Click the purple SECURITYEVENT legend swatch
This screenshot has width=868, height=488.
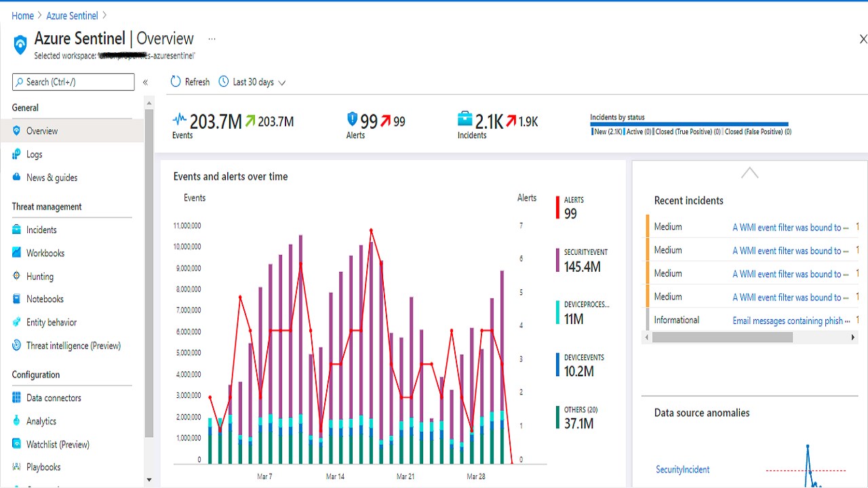tap(558, 261)
